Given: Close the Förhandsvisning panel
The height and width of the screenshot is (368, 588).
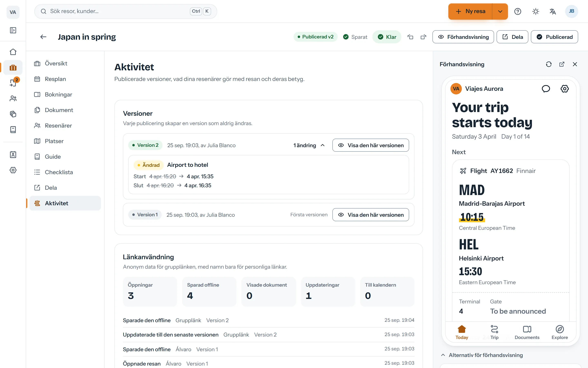Looking at the screenshot, I should pyautogui.click(x=575, y=64).
